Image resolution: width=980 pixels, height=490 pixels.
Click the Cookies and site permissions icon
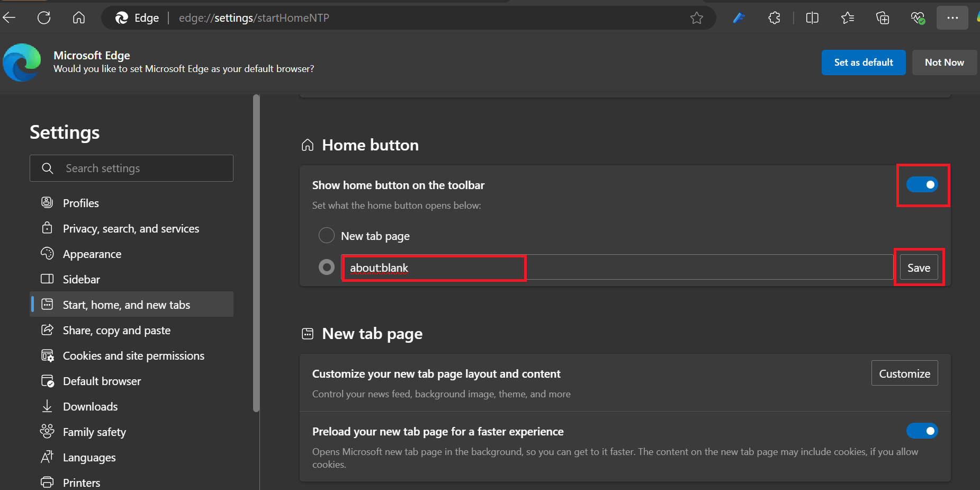point(47,355)
